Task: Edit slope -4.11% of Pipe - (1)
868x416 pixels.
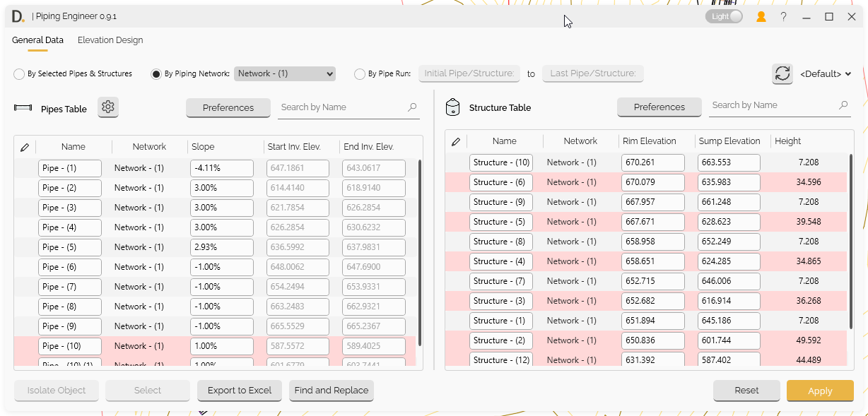Action: (x=222, y=168)
